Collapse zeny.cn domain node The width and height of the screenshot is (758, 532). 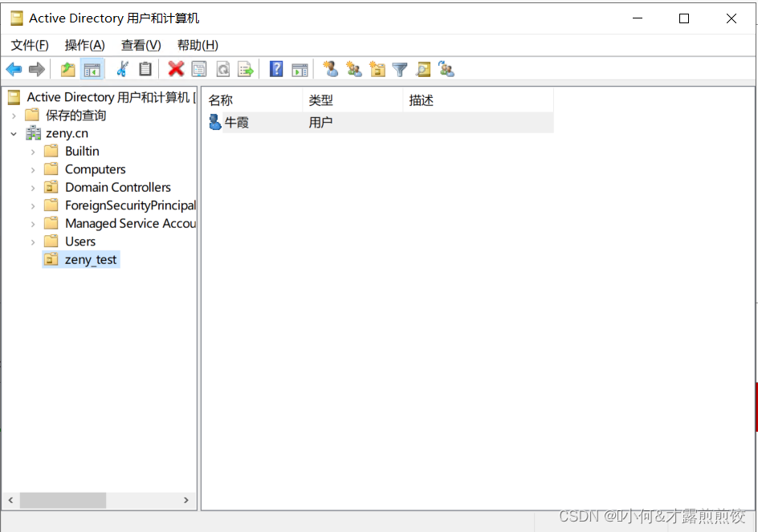(14, 134)
